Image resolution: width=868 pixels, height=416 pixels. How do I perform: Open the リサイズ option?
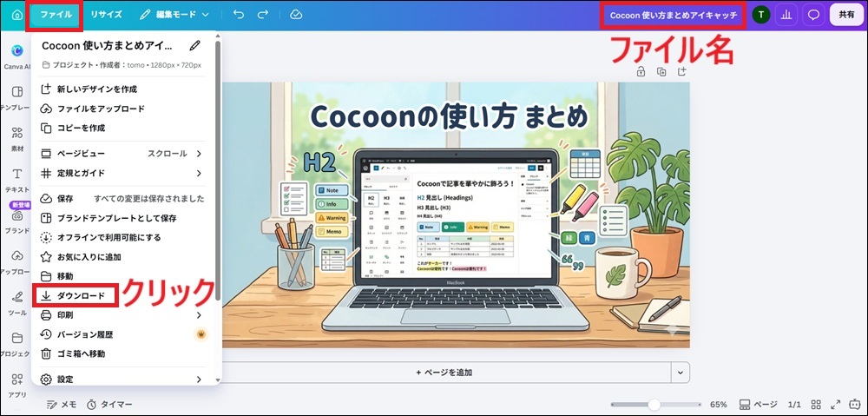coord(106,15)
